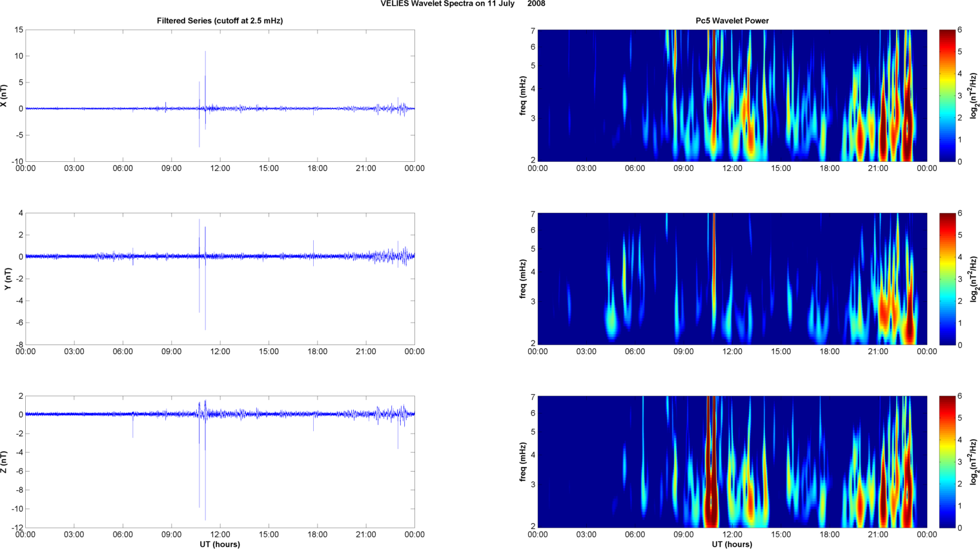This screenshot has width=980, height=549.
Task: Click the "18:00" tick under the Y (nT) plot
Action: tap(317, 352)
